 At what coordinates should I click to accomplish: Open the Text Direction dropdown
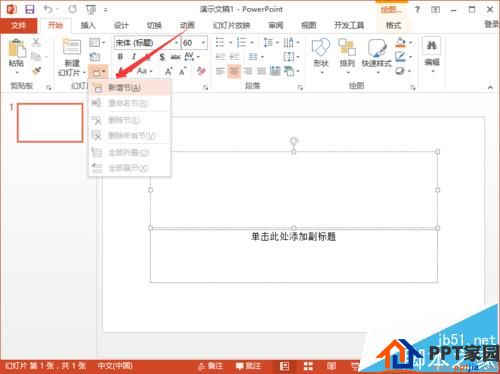point(291,42)
